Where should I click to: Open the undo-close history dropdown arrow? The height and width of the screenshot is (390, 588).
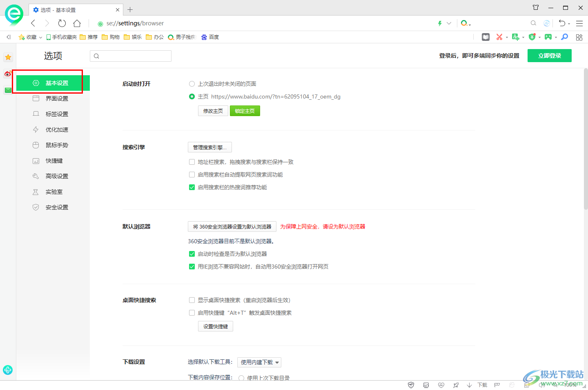coord(569,24)
